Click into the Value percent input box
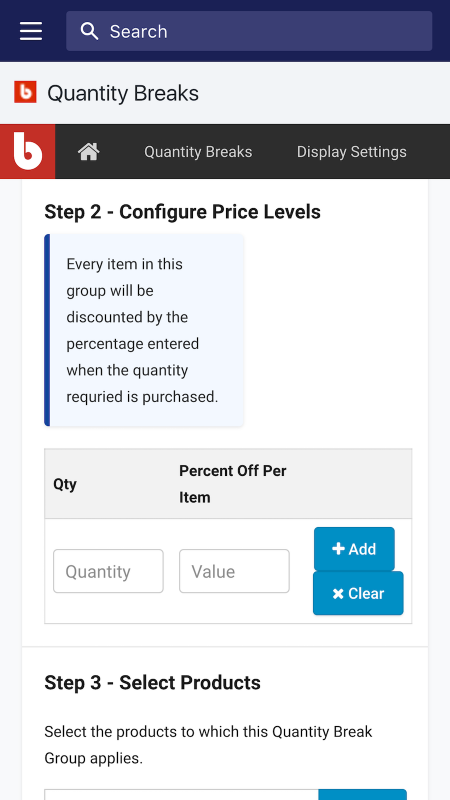Screen dimensions: 450x800 (234, 571)
